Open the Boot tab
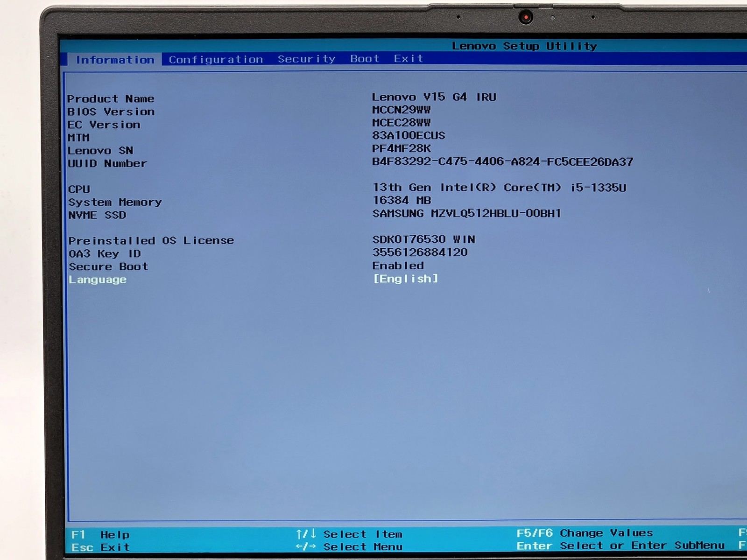 (x=365, y=58)
